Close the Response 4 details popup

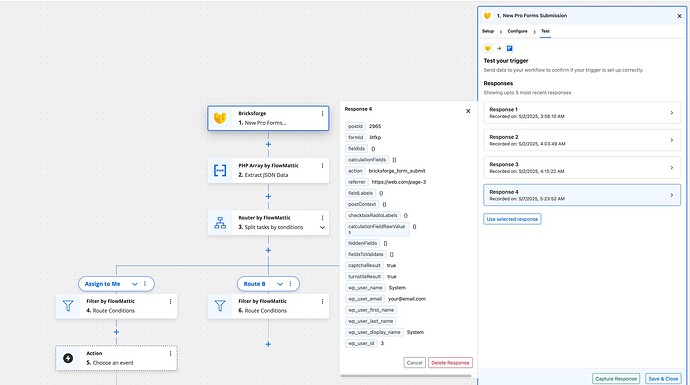pos(468,111)
